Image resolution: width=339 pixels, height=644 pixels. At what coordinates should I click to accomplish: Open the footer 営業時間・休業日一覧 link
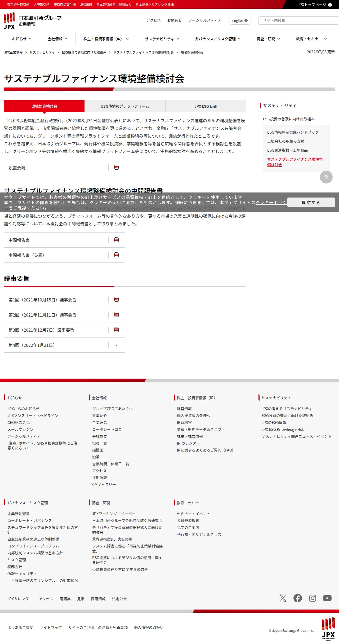pyautogui.click(x=111, y=464)
